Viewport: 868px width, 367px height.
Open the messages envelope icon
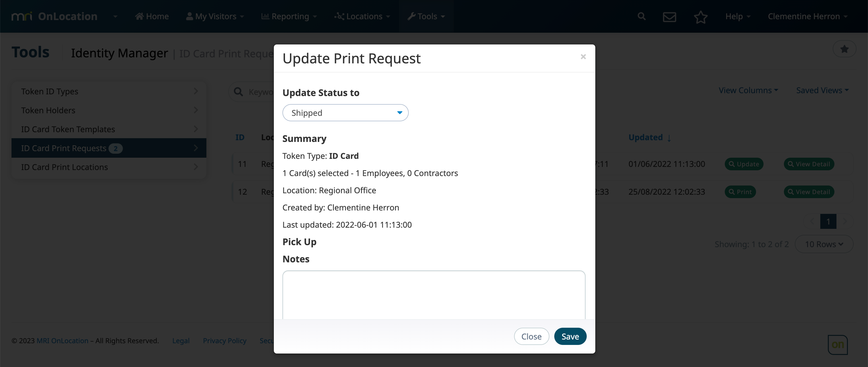(x=670, y=17)
